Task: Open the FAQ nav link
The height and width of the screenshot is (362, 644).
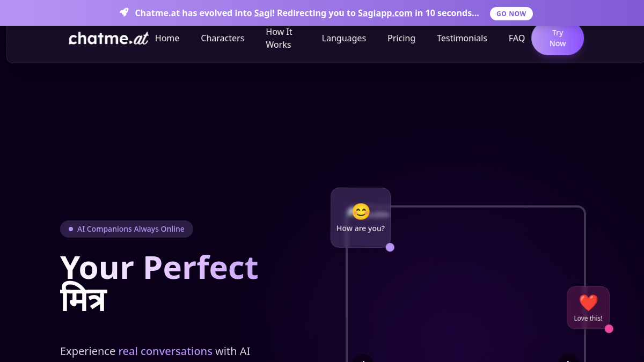Action: point(517,38)
